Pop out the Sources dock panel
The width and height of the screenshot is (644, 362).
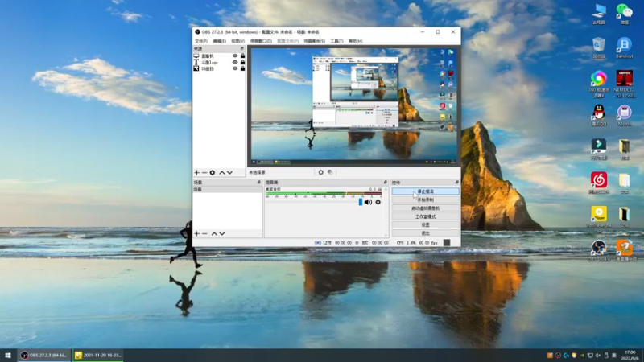pyautogui.click(x=242, y=48)
